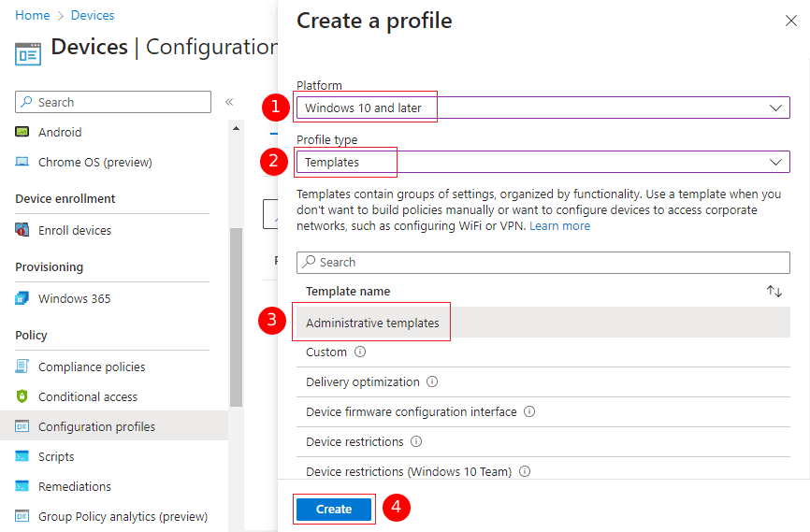Screen dimensions: 810x532
Task: Click the Scripts icon in sidebar
Action: (22, 456)
